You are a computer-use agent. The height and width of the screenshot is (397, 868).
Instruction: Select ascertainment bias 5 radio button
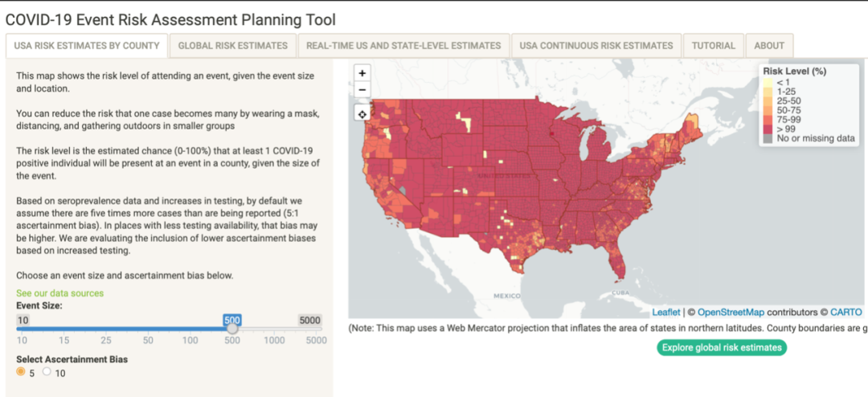point(21,372)
